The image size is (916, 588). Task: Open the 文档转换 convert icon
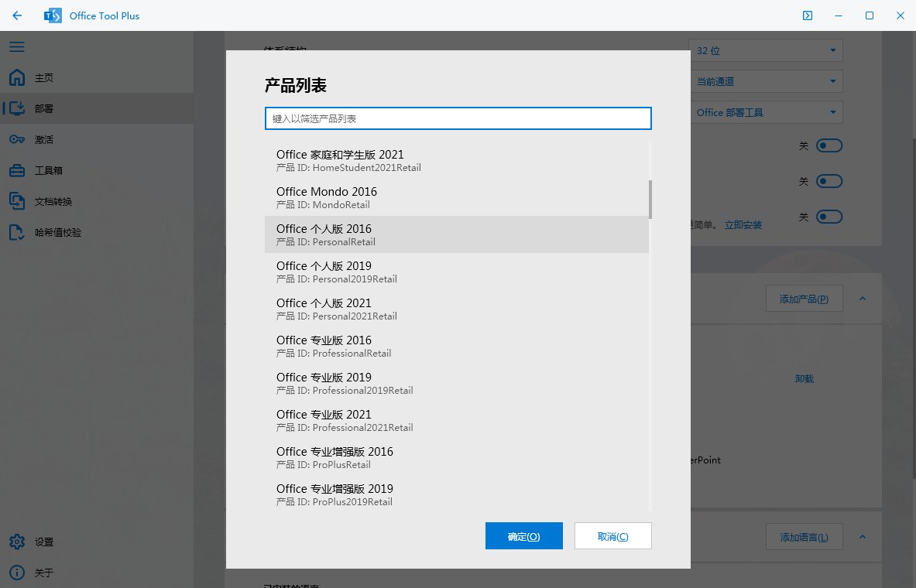click(x=17, y=201)
